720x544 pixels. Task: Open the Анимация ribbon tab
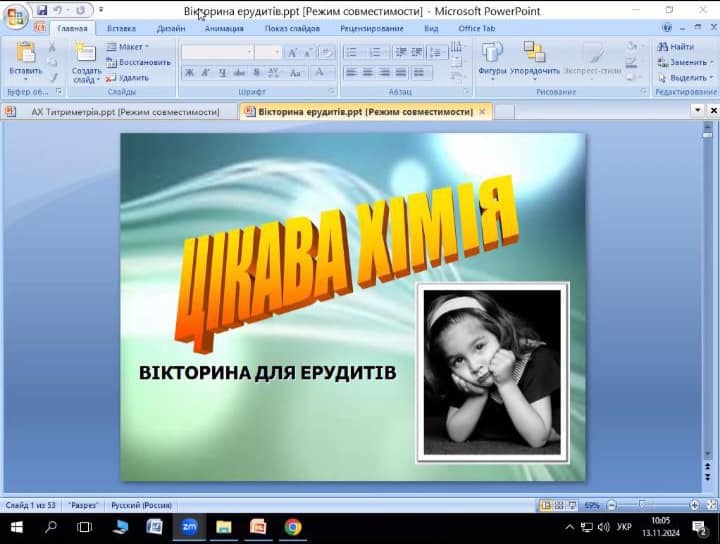[x=223, y=28]
